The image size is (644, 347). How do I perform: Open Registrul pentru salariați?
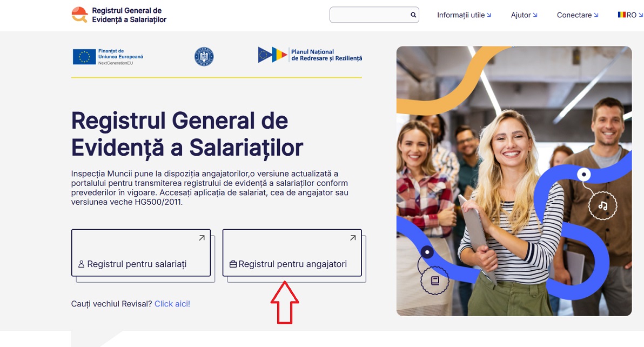click(141, 252)
